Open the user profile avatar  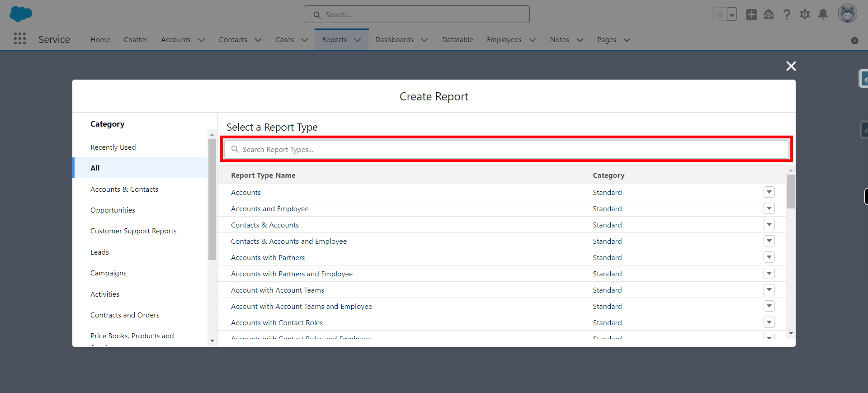point(847,14)
